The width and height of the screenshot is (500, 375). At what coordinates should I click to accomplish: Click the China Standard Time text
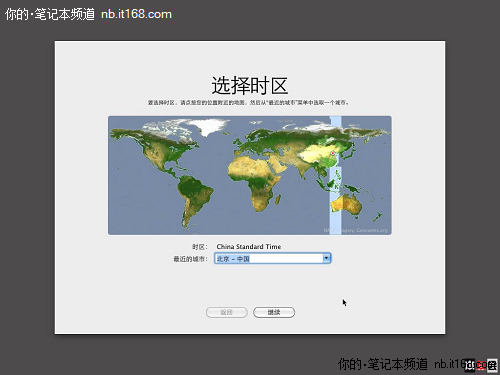tap(249, 247)
